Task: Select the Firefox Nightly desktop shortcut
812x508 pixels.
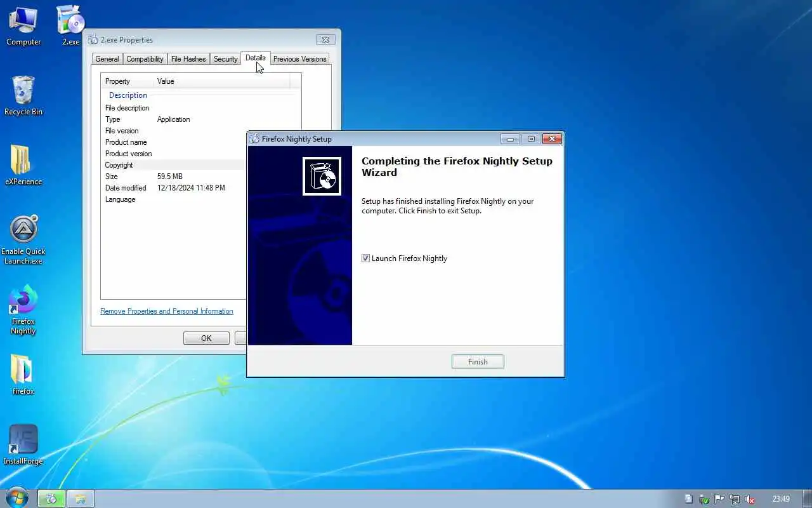Action: coord(23,311)
